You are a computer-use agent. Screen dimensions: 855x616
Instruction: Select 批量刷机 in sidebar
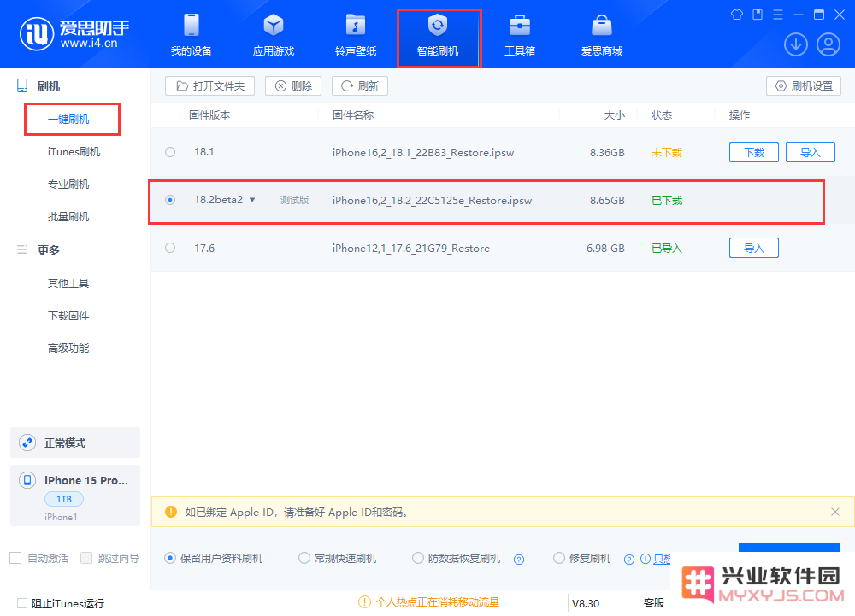click(x=68, y=217)
